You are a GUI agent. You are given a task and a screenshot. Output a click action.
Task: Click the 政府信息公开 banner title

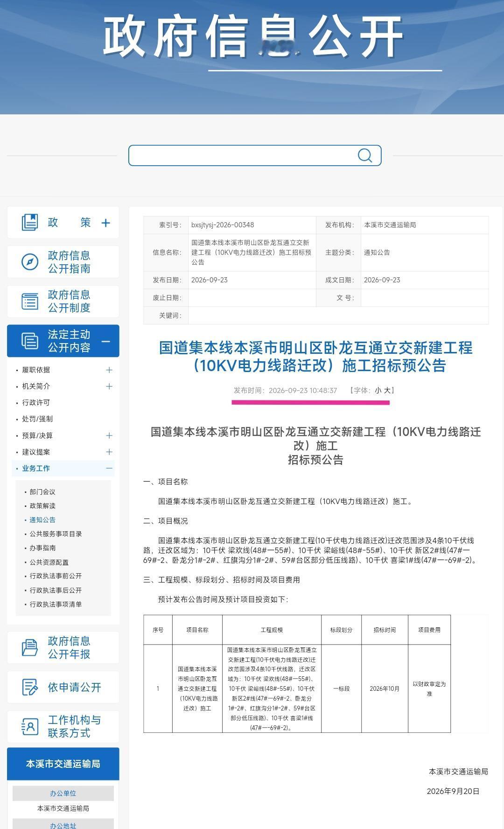253,36
